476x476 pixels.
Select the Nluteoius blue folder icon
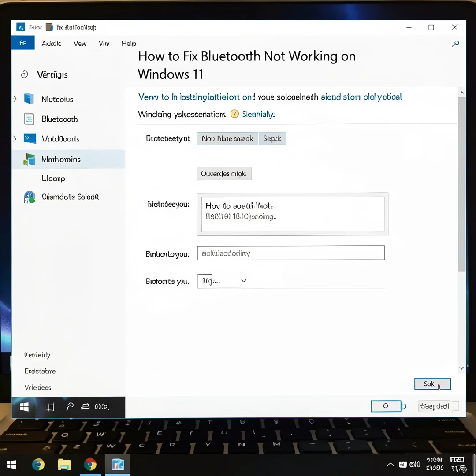(x=29, y=99)
